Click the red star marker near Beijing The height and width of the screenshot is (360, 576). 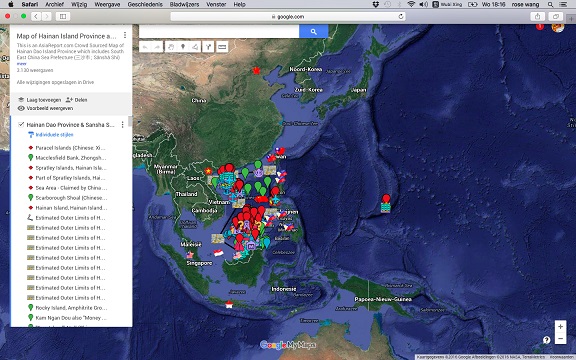256,70
